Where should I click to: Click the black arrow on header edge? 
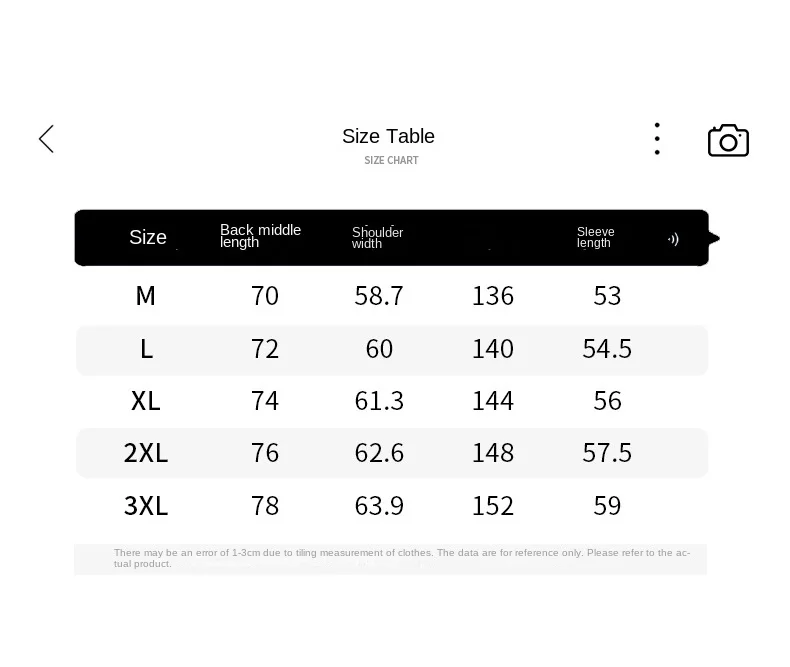pyautogui.click(x=714, y=238)
